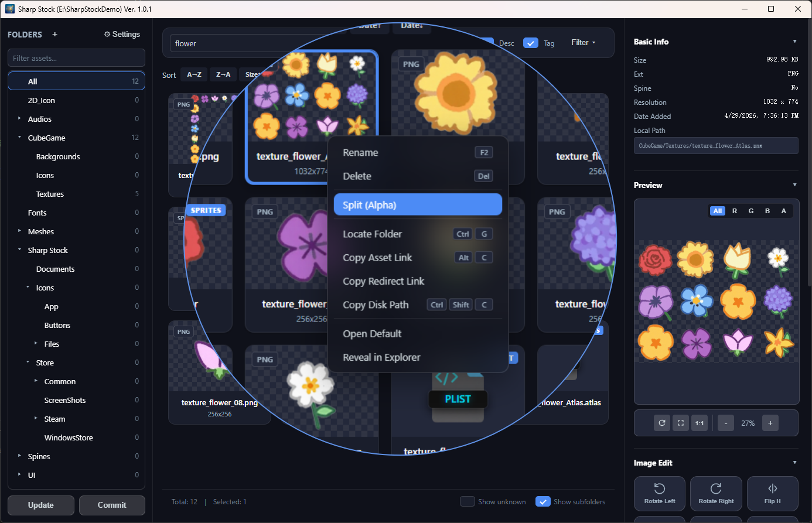Screen dimensions: 812x523
Task: Open the Textures folder
Action: 76,194
